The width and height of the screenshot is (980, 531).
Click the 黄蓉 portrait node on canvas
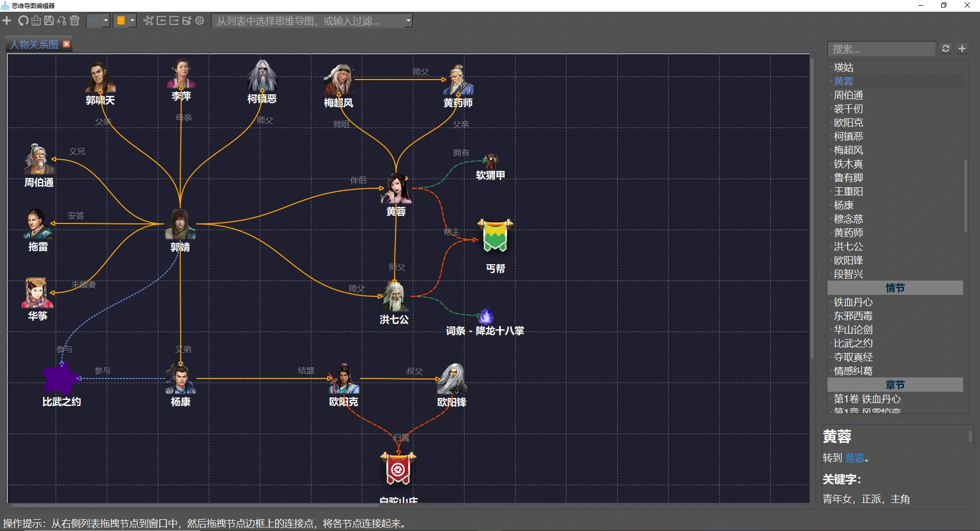pyautogui.click(x=396, y=188)
